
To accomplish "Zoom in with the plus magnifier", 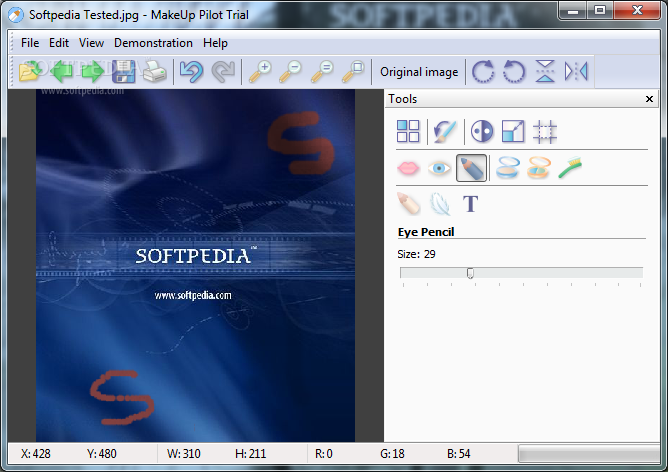I will pos(260,71).
